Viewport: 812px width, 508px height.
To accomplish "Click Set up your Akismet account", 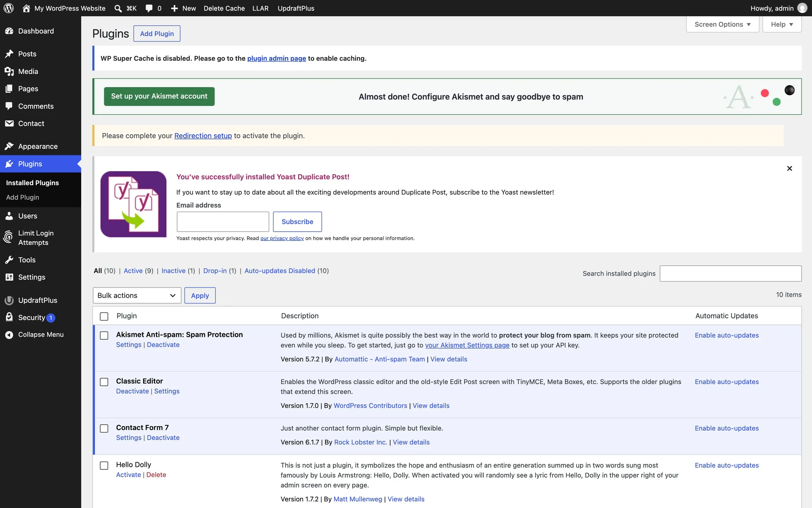I will click(x=159, y=97).
